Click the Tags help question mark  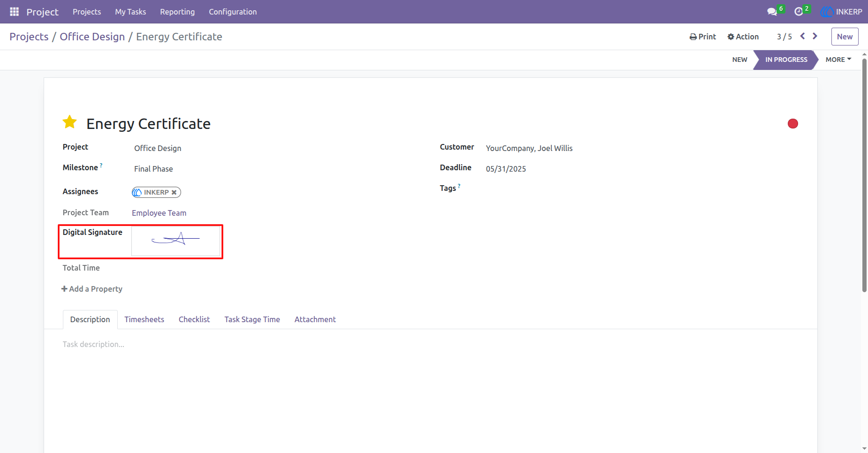pos(459,186)
